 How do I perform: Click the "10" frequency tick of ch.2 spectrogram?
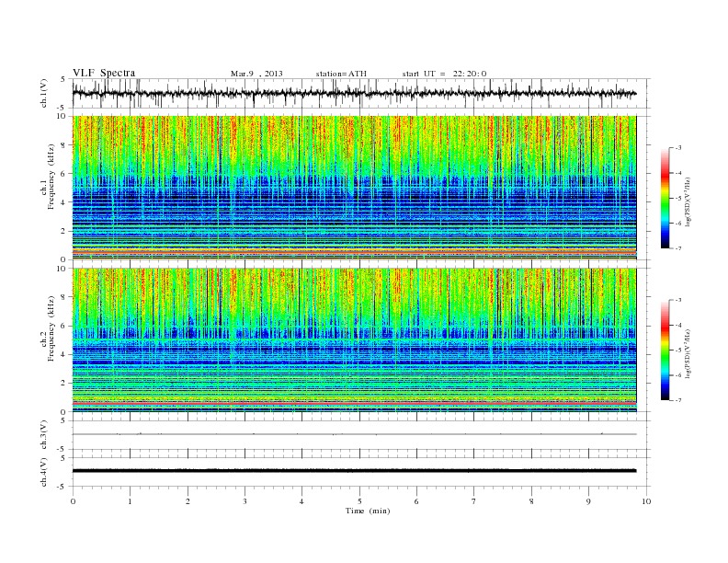(62, 269)
